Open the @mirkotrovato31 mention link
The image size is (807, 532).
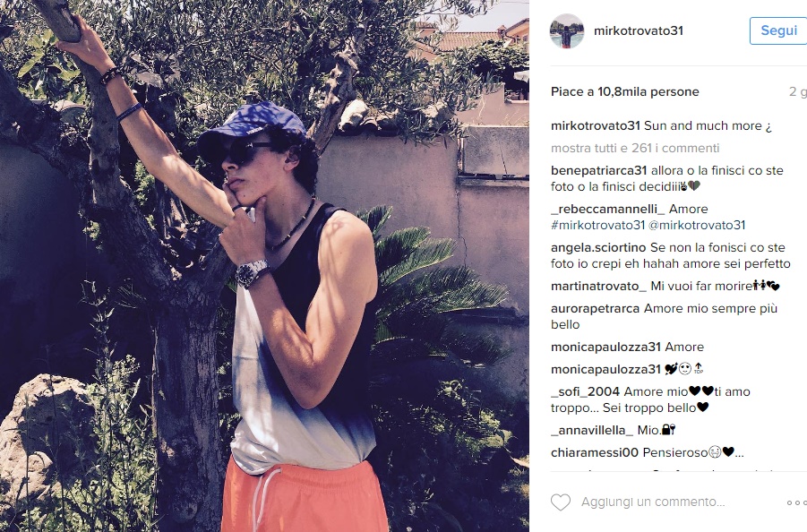click(697, 226)
